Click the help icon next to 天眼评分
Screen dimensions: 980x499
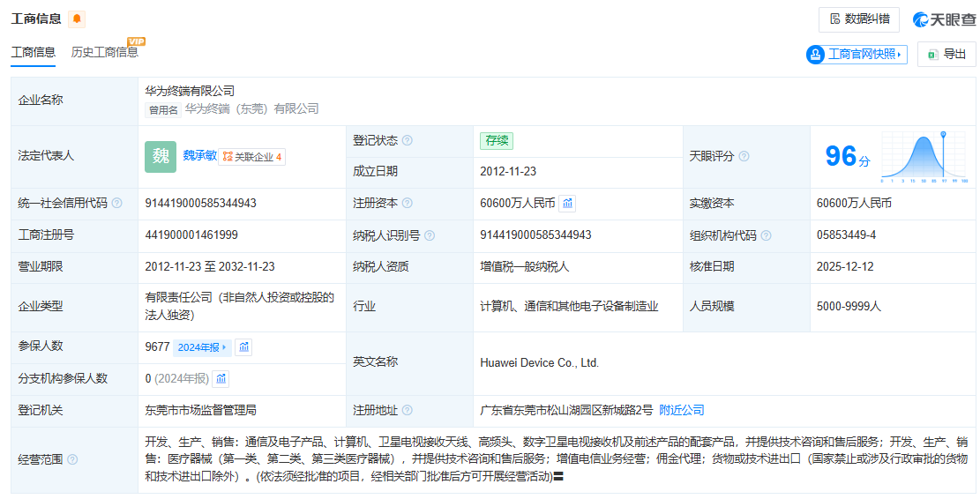pyautogui.click(x=744, y=156)
